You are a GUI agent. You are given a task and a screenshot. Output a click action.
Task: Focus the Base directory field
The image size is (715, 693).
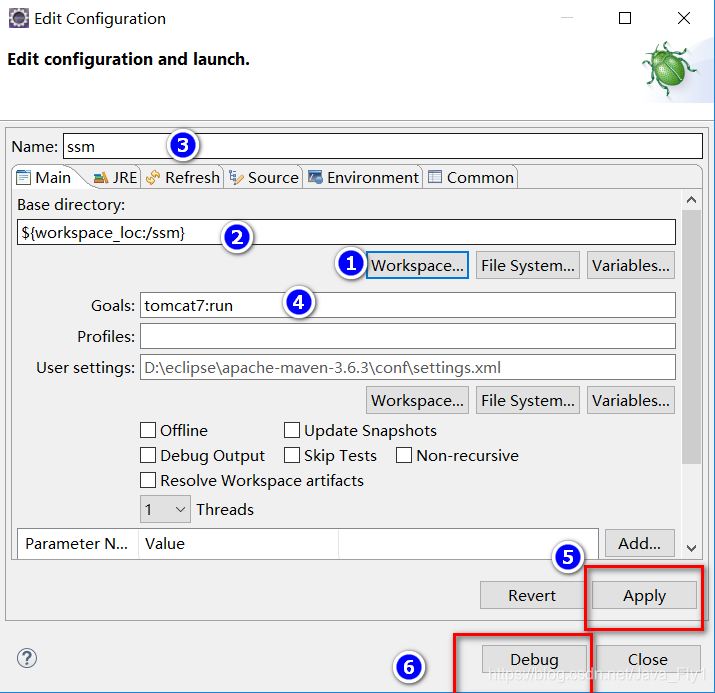click(346, 232)
